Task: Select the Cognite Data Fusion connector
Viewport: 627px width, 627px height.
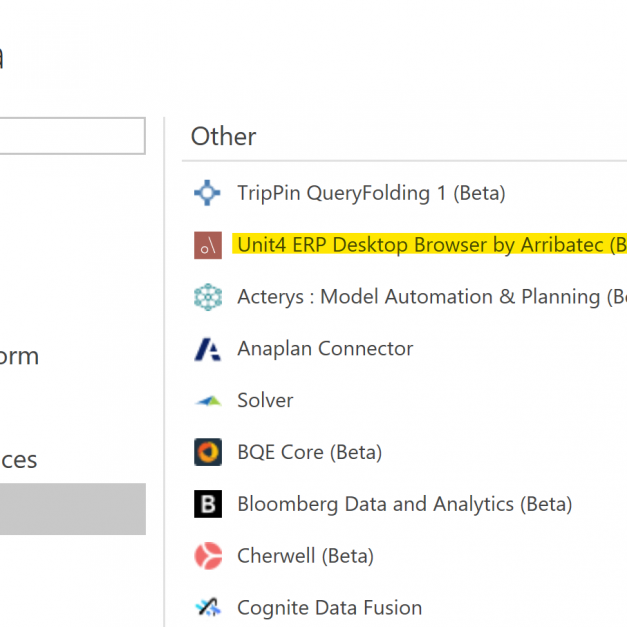Action: point(329,608)
